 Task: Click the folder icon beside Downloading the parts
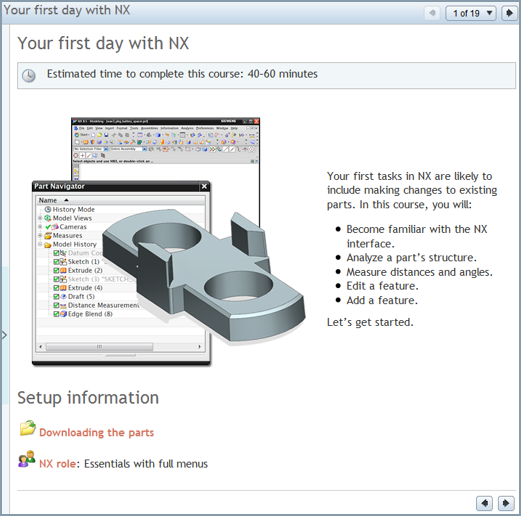(28, 428)
